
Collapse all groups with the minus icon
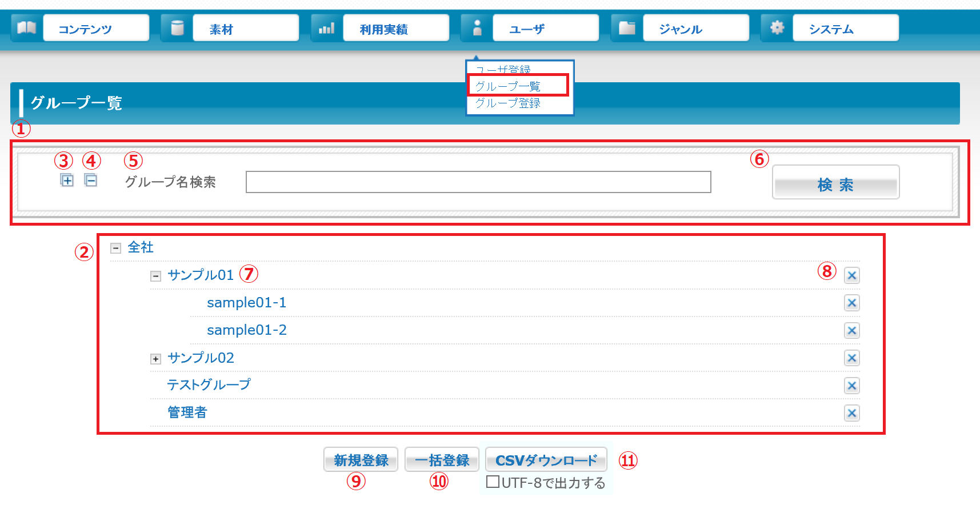click(91, 181)
